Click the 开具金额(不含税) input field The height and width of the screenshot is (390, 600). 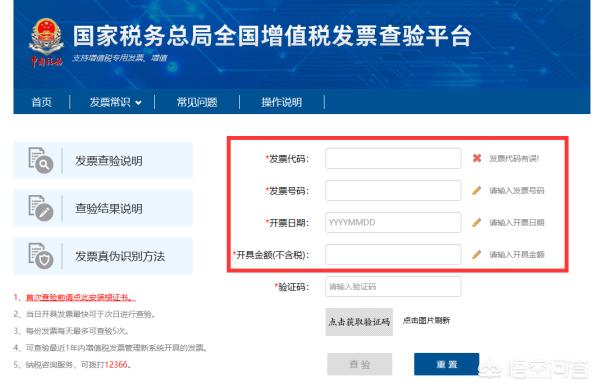point(393,255)
